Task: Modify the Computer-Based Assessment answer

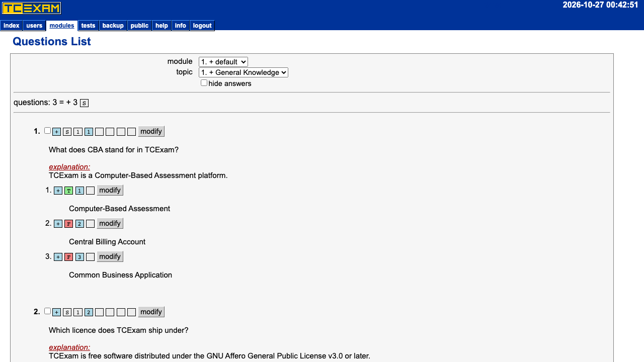Action: click(x=110, y=190)
